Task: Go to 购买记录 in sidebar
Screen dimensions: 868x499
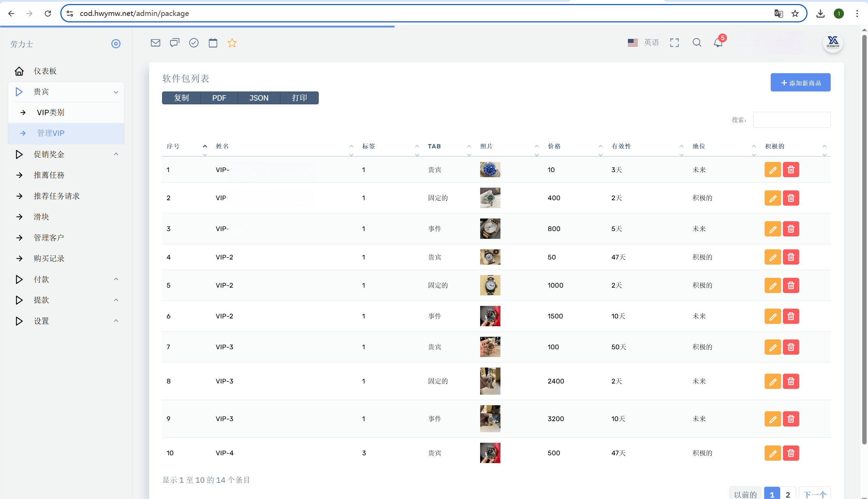Action: [49, 258]
